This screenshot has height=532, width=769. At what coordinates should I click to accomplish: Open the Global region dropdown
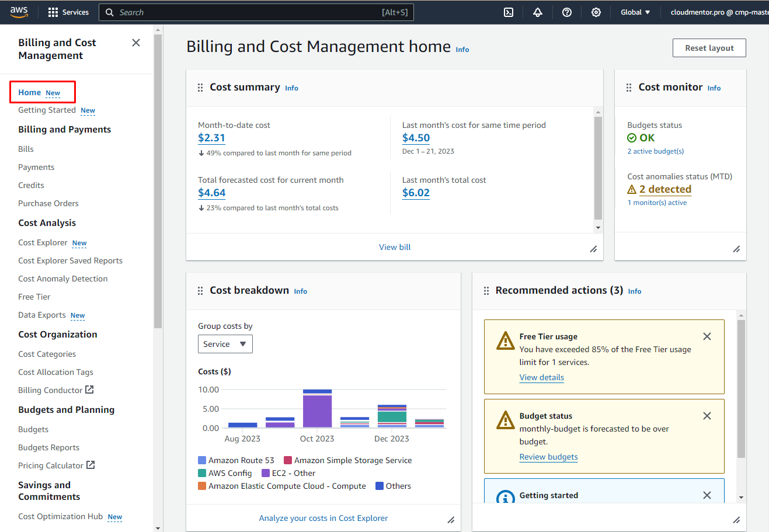tap(635, 12)
